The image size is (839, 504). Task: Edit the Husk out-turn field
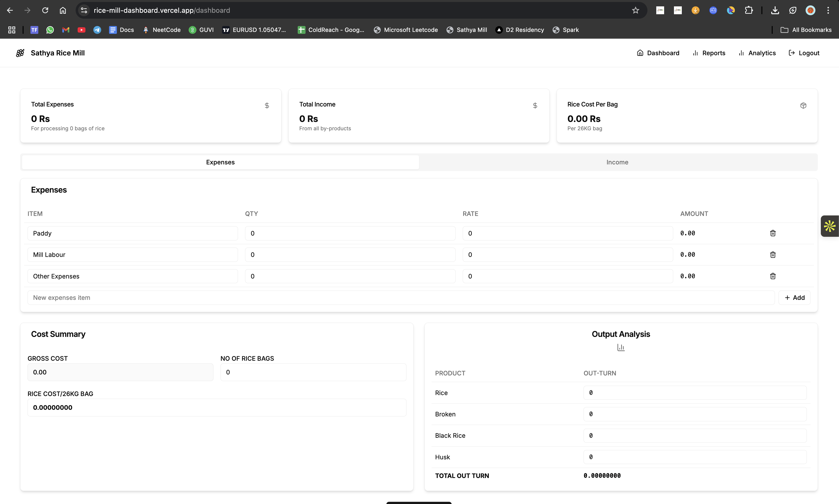tap(695, 457)
